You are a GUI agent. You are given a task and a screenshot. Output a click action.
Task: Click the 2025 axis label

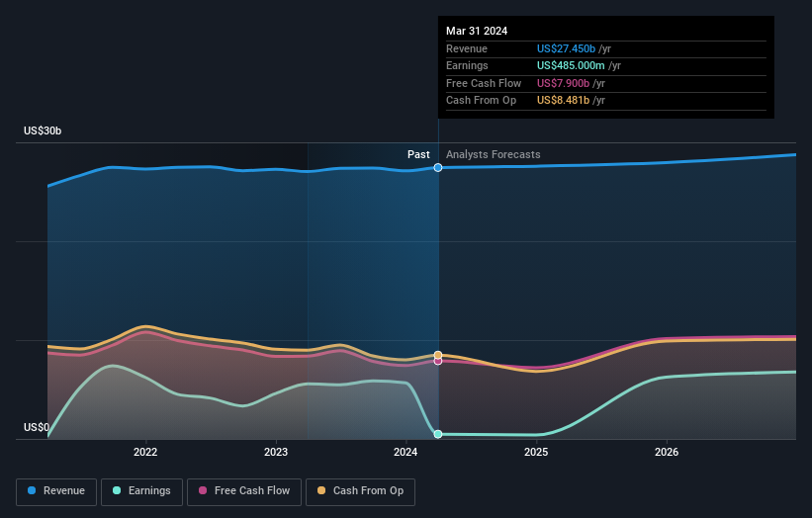point(536,453)
